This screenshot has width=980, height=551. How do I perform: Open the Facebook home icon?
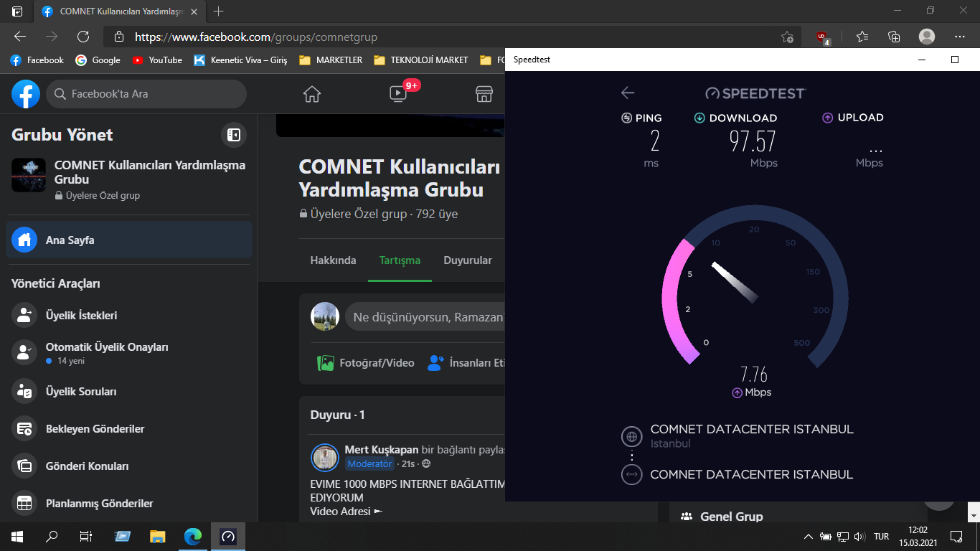point(311,94)
